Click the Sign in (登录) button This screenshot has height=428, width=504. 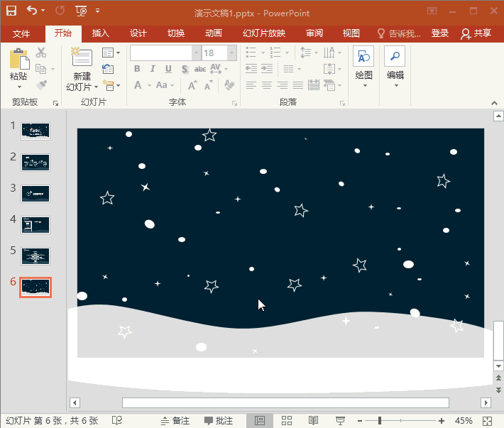click(x=440, y=33)
